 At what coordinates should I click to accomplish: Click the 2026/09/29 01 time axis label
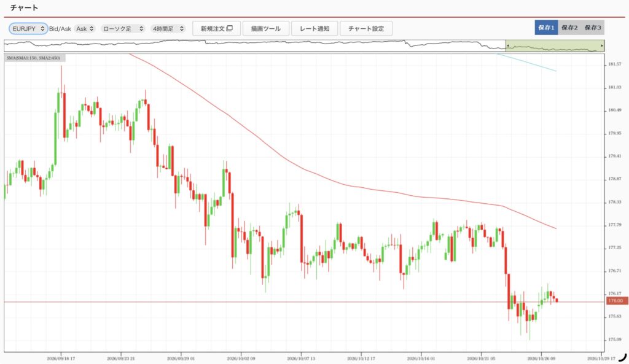click(x=181, y=358)
